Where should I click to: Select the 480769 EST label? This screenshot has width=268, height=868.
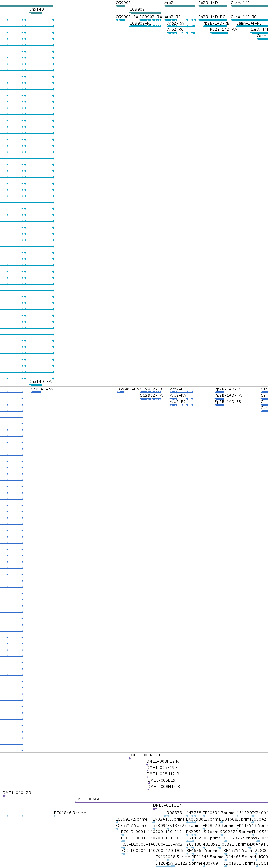click(210, 863)
